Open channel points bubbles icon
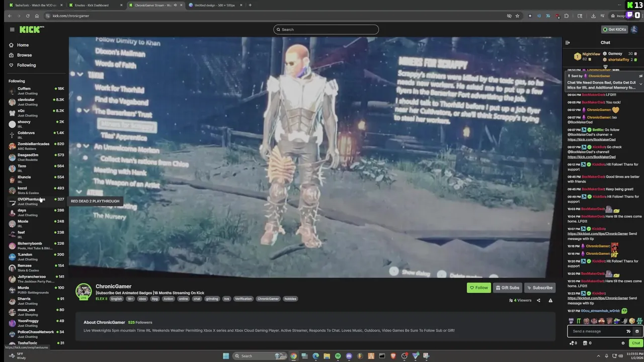Image resolution: width=644 pixels, height=362 pixels. (572, 343)
